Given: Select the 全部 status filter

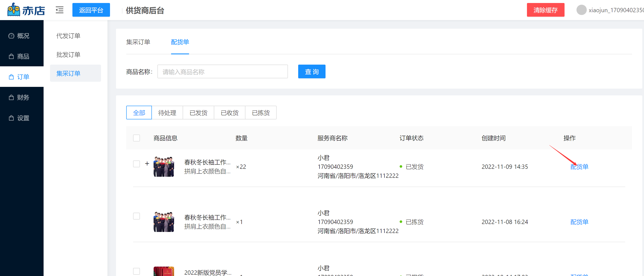Looking at the screenshot, I should 139,113.
